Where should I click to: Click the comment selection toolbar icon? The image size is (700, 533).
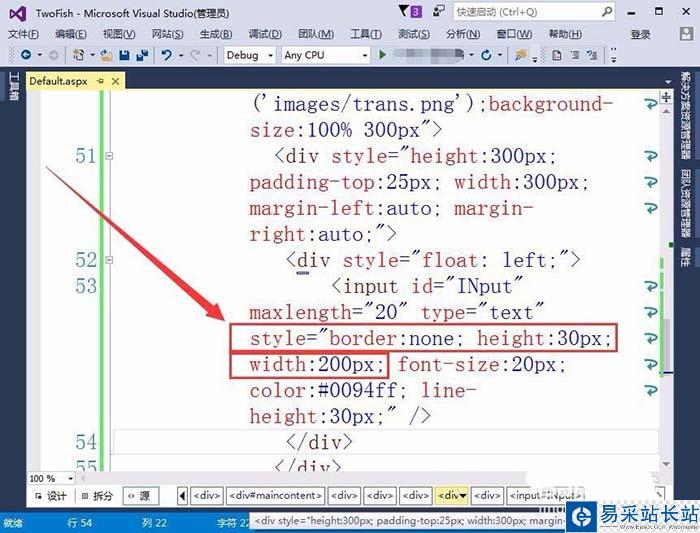click(x=592, y=55)
